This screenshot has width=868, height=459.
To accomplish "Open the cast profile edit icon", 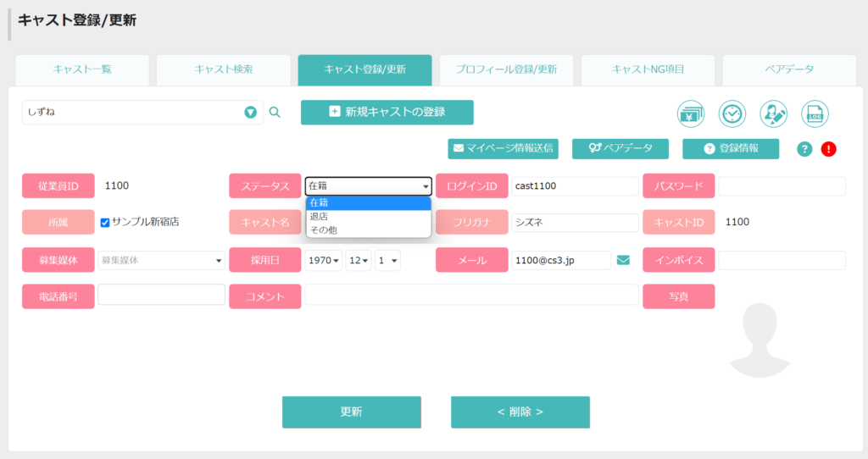I will click(773, 114).
